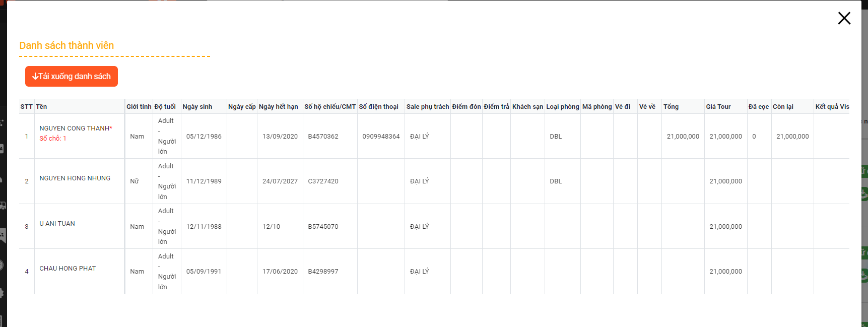The height and width of the screenshot is (327, 868).
Task: Select the Ngày sinh column header
Action: coord(197,107)
